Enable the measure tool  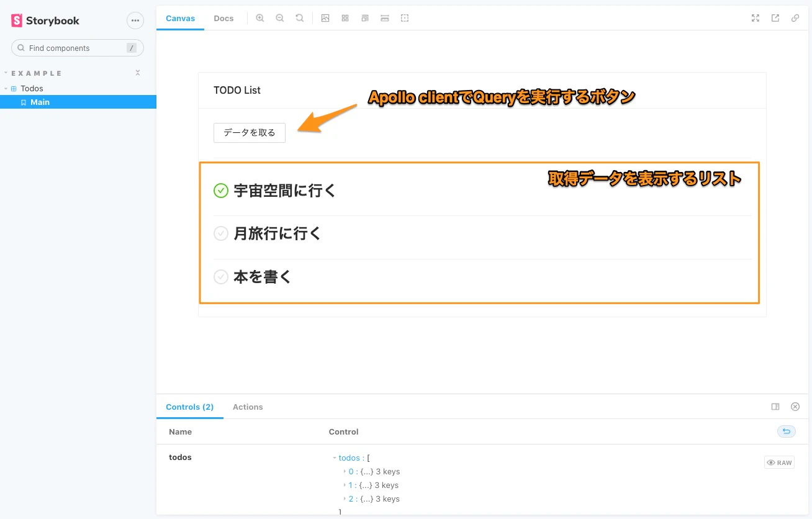385,18
